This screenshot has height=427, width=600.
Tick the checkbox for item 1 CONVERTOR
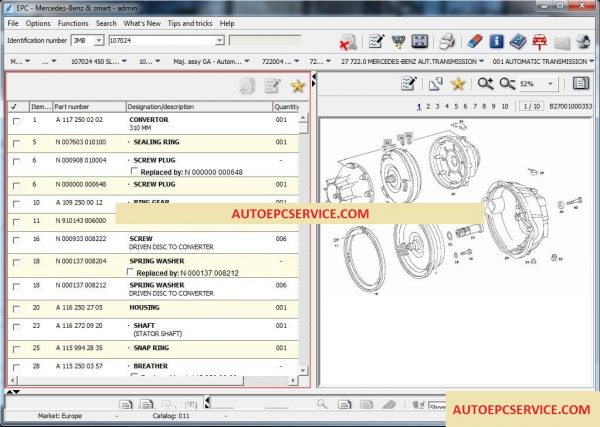pos(16,121)
